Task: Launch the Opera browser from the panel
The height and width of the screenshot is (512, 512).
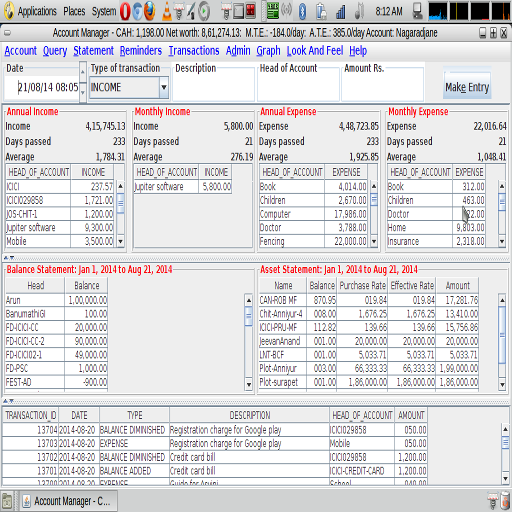Action: 125,11
